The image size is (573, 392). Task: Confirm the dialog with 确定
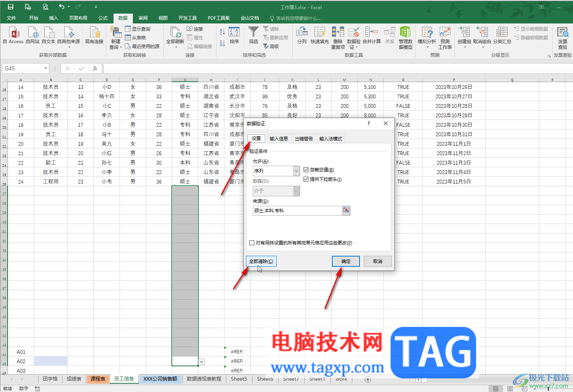pyautogui.click(x=346, y=261)
